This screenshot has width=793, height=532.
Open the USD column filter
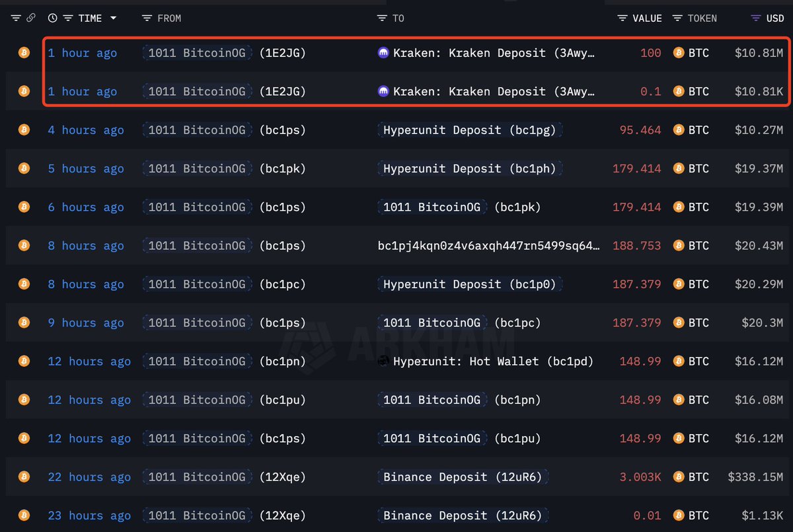(756, 19)
